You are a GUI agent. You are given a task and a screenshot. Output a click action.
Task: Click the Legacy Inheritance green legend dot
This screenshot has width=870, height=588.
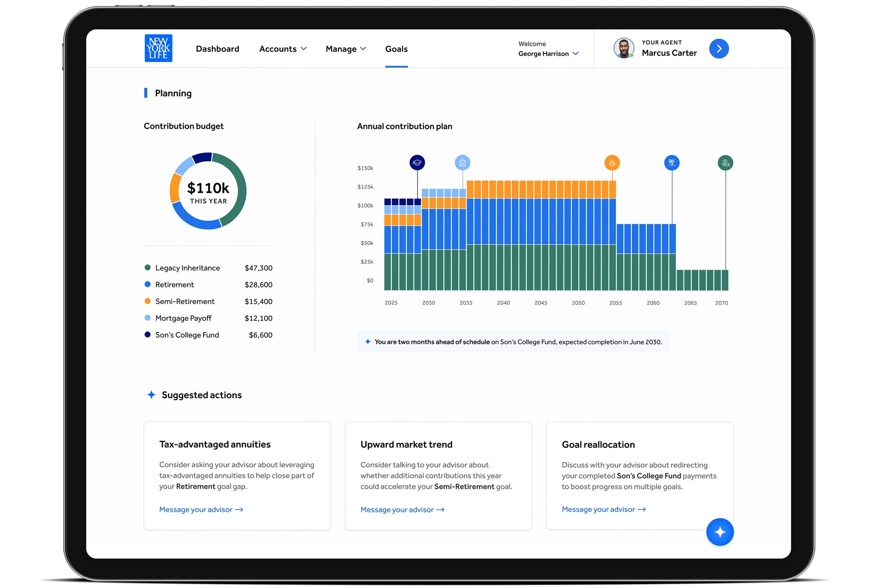coord(148,268)
